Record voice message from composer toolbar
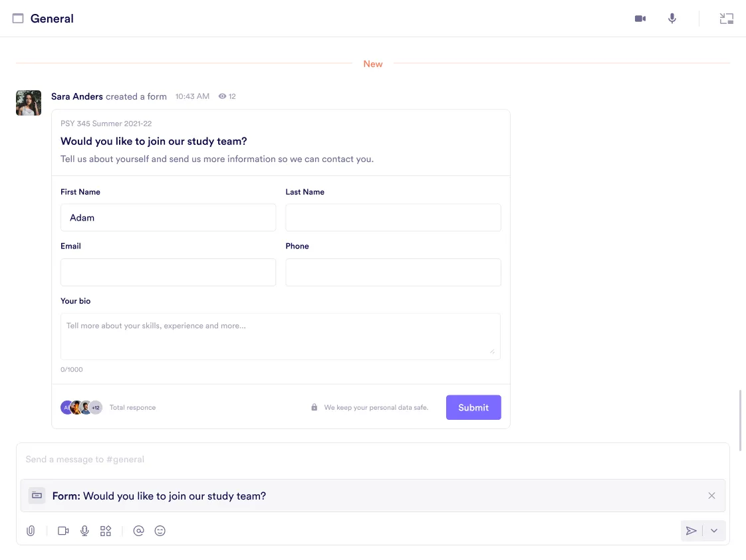This screenshot has height=560, width=746. pos(84,531)
